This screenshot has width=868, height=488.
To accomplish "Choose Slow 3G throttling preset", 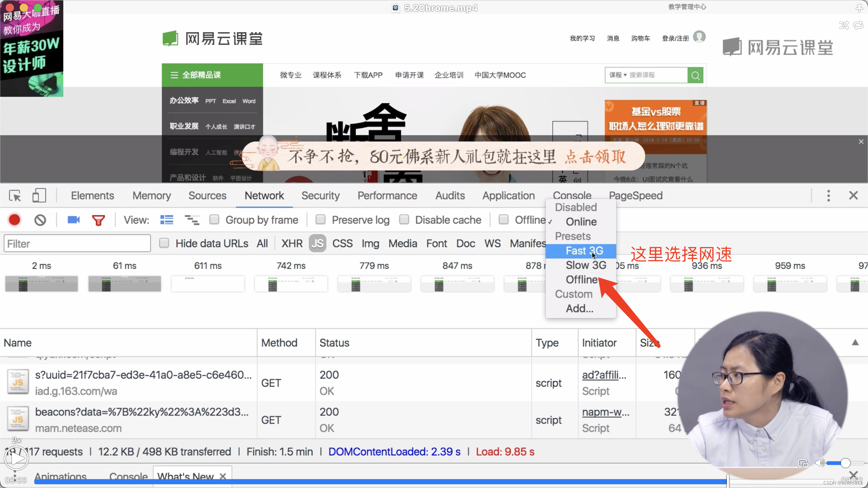I will (581, 265).
